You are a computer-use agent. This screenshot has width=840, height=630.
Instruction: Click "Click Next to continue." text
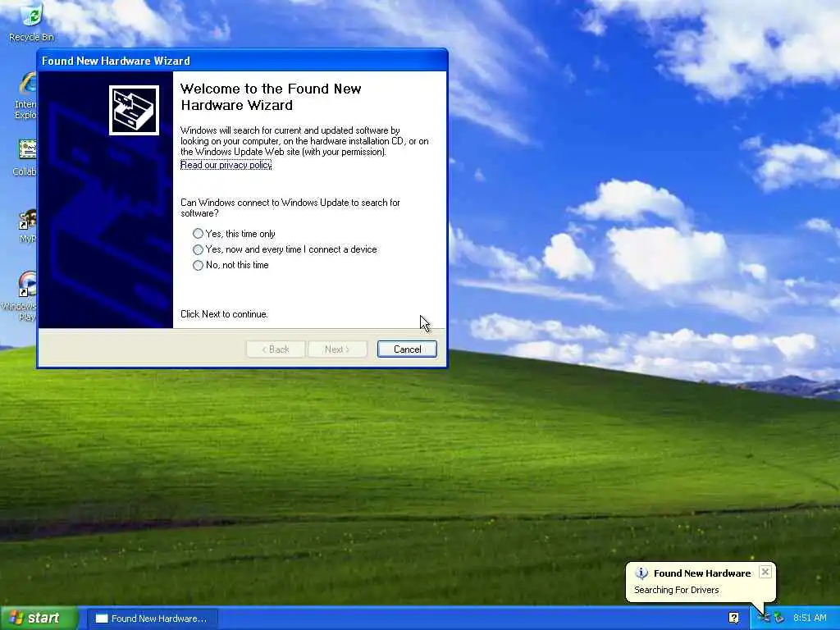(224, 314)
